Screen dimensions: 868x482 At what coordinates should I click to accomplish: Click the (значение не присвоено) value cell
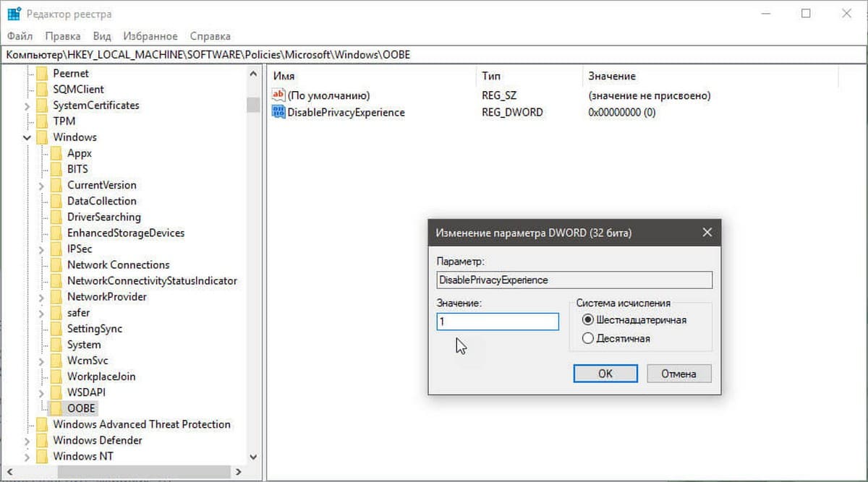650,95
